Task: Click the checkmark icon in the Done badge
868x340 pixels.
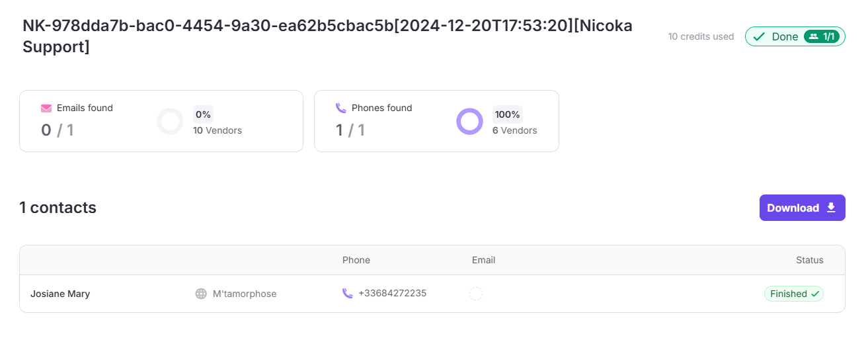Action: click(x=759, y=36)
